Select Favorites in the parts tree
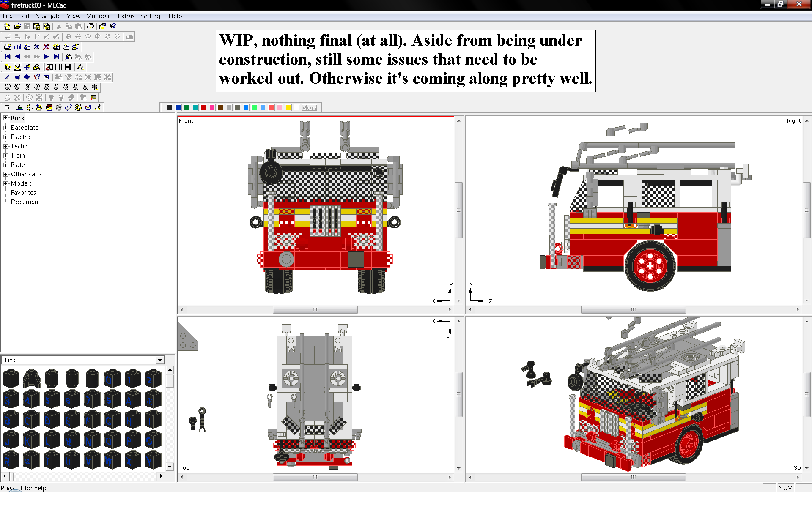812x519 pixels. click(23, 192)
